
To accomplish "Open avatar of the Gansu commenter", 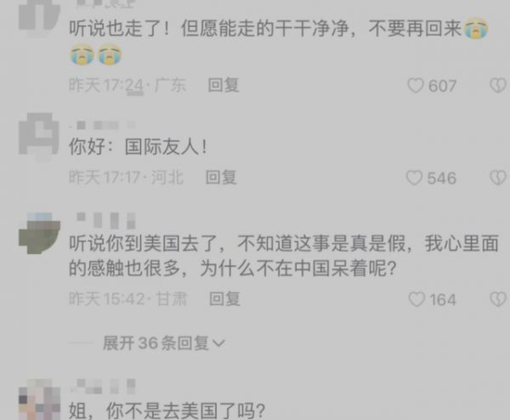I will pyautogui.click(x=39, y=233).
